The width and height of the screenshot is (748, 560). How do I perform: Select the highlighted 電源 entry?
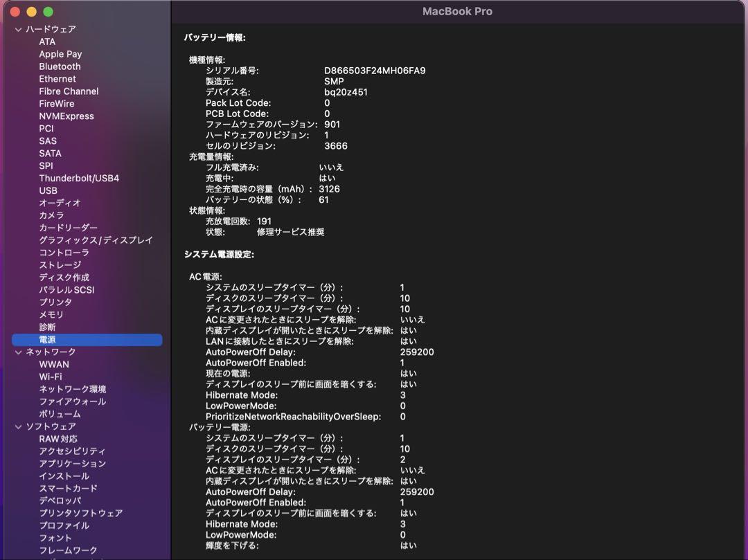[x=87, y=340]
